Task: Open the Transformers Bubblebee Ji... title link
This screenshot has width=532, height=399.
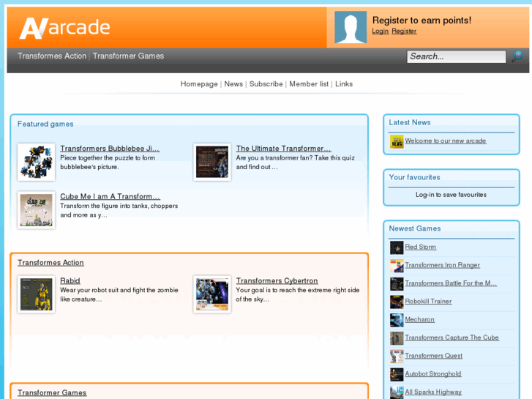Action: point(110,149)
